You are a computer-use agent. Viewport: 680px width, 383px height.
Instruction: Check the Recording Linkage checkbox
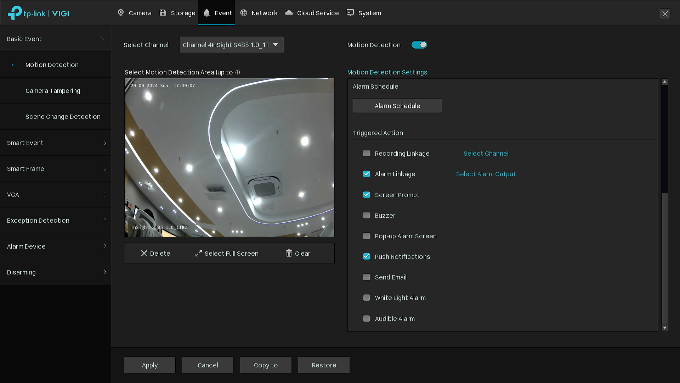[366, 153]
